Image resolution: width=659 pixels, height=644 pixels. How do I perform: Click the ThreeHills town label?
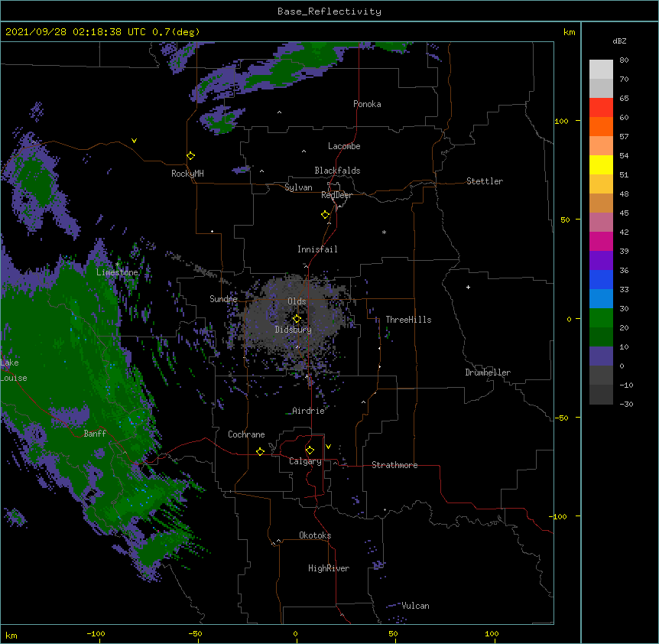(x=408, y=320)
